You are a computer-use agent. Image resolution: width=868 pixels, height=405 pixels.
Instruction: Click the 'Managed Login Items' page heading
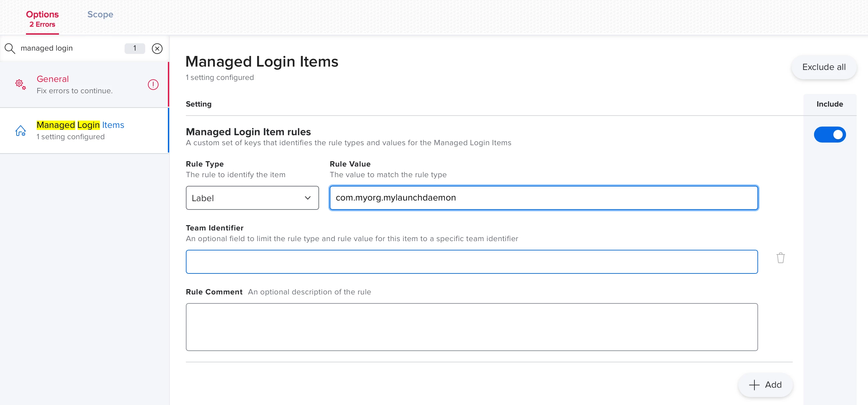[262, 61]
